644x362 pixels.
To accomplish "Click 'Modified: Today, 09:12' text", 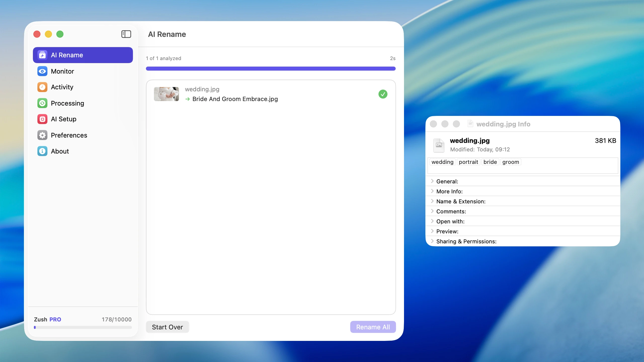I will coord(480,149).
